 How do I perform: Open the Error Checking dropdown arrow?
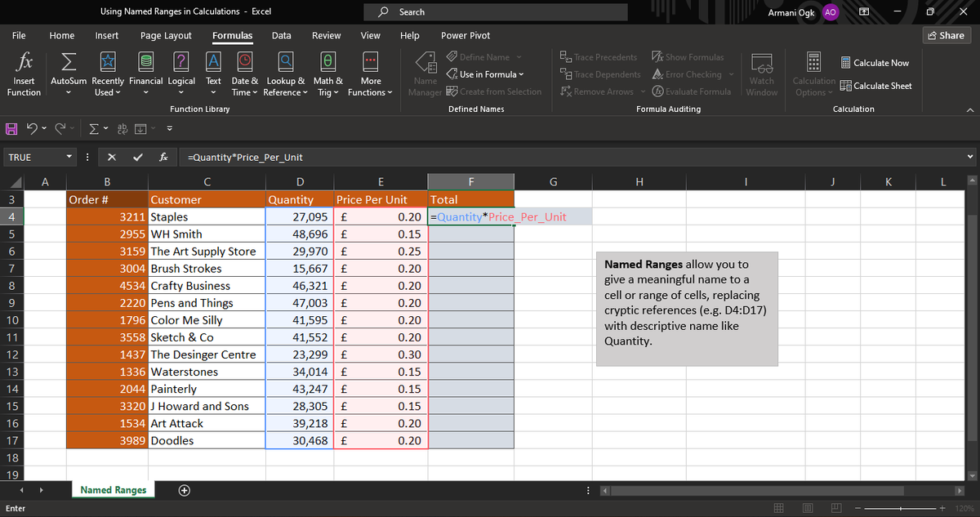pyautogui.click(x=730, y=74)
